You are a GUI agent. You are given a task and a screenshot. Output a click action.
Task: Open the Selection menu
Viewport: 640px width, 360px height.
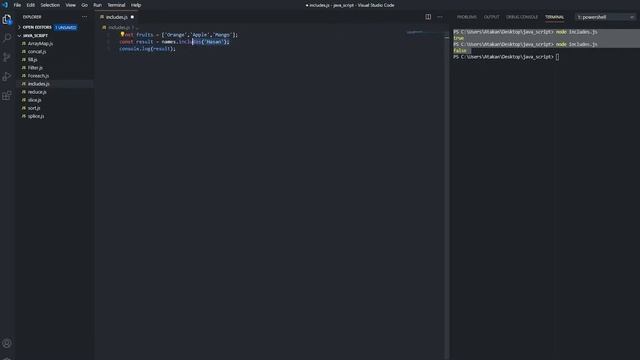[50, 5]
